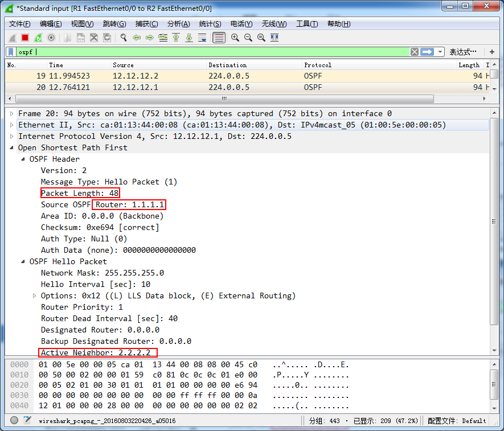Collapse the OSPF Hello Packet subtree
The image size is (504, 431).
click(23, 261)
